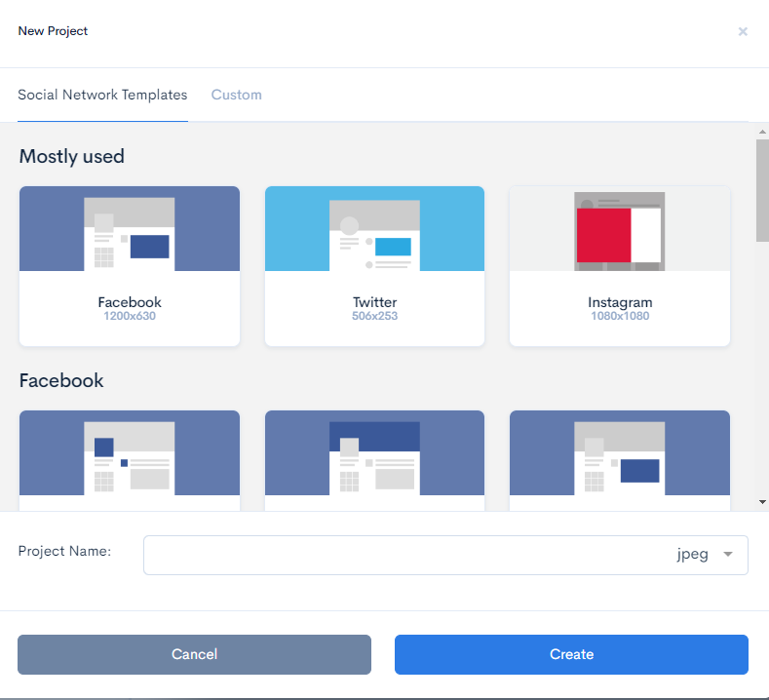This screenshot has height=700, width=769.
Task: Click the Facebook card title under Mostly used
Action: 130,302
